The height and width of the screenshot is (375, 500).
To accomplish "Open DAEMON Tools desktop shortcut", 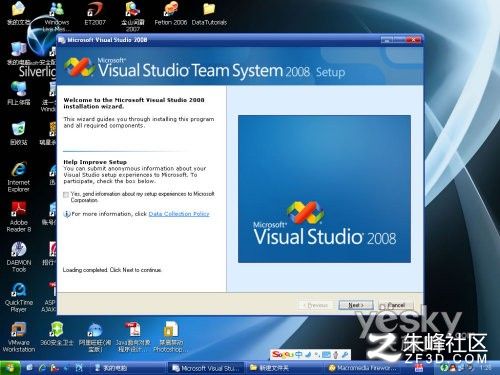I will (x=18, y=257).
